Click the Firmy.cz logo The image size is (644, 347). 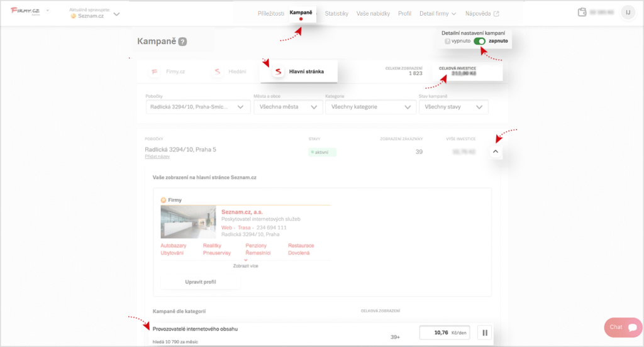coord(25,12)
